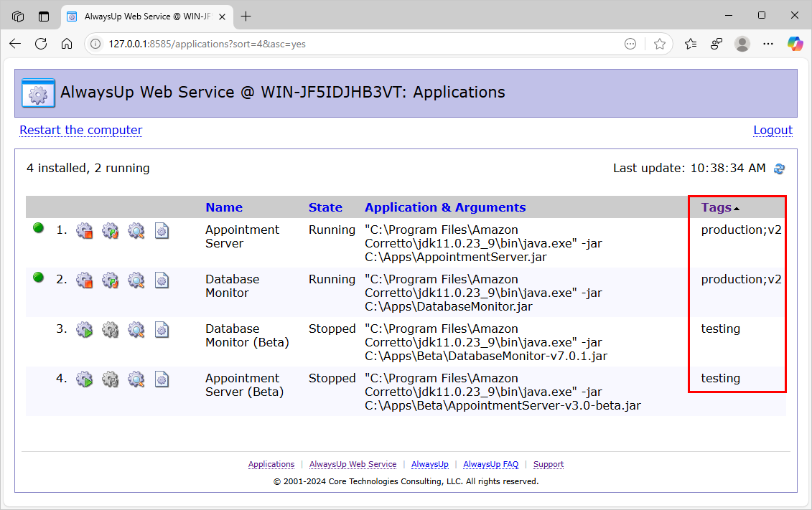Screen dimensions: 812x510
Task: Open the people chat icon in toolbar
Action: point(717,44)
